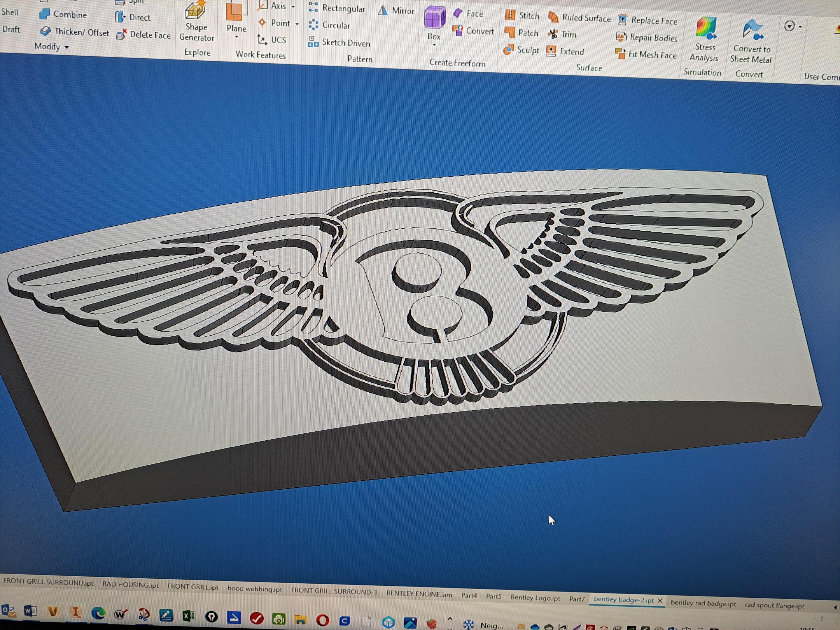
Task: Expand the Modify panel dropdown
Action: [x=67, y=47]
